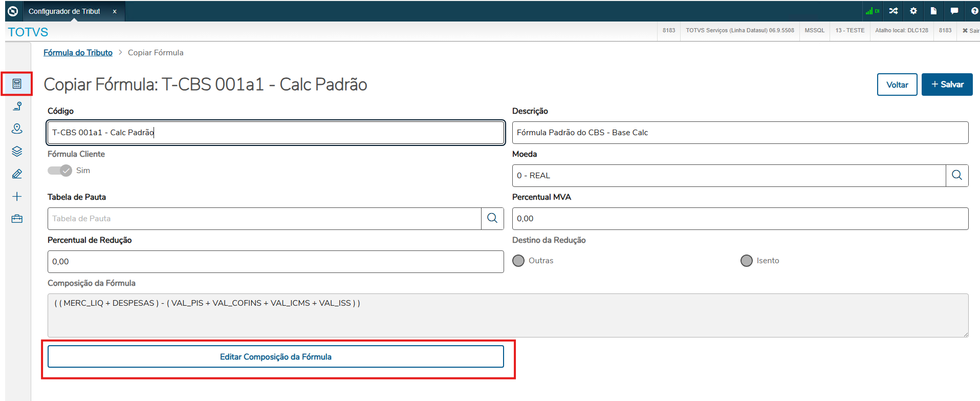Viewport: 980px width, 401px height.
Task: Select the Isento radio option
Action: click(x=747, y=261)
